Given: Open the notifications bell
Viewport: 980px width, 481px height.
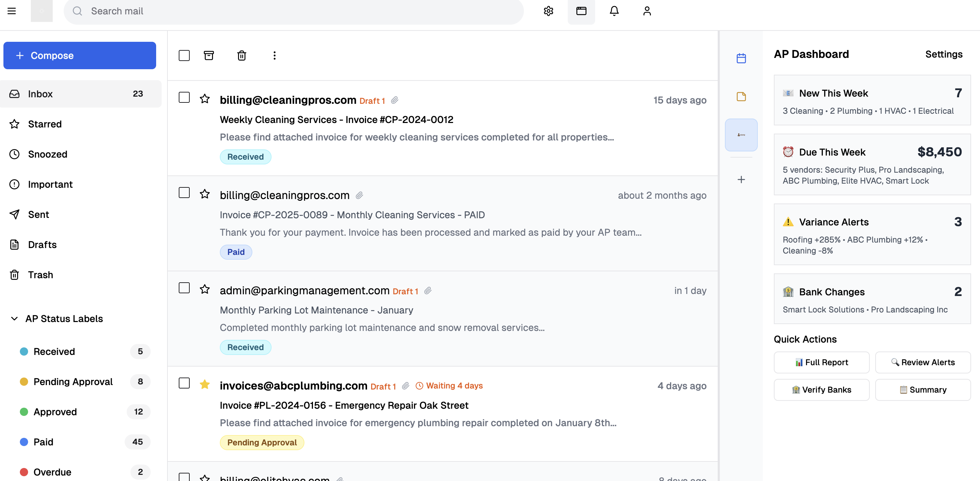Looking at the screenshot, I should tap(614, 11).
